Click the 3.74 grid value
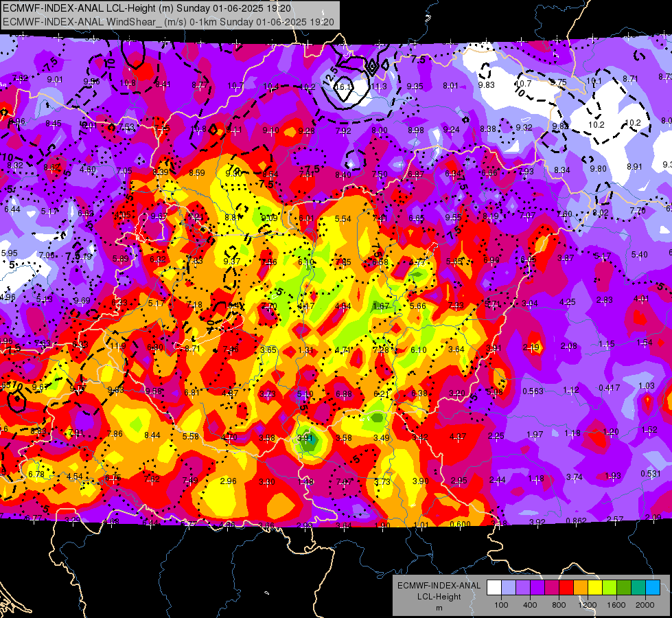This screenshot has height=618, width=672. pyautogui.click(x=575, y=477)
